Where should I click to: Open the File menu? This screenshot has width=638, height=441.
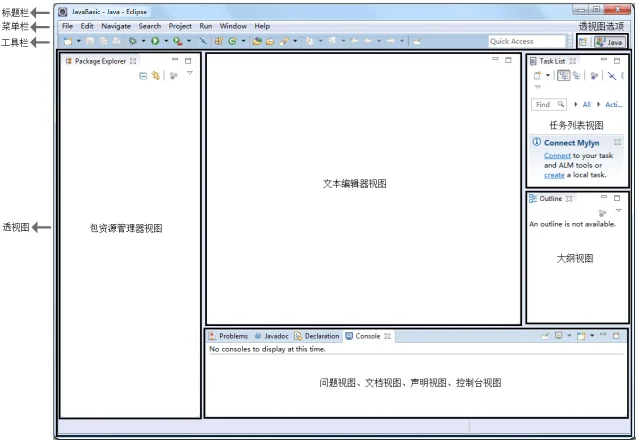(68, 26)
